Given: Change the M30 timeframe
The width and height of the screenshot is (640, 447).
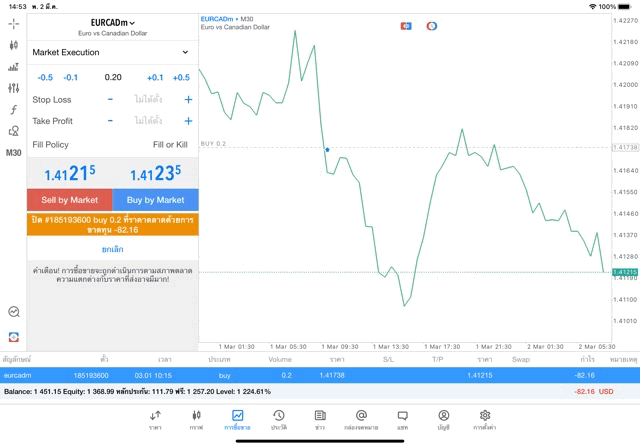Looking at the screenshot, I should pos(13,153).
